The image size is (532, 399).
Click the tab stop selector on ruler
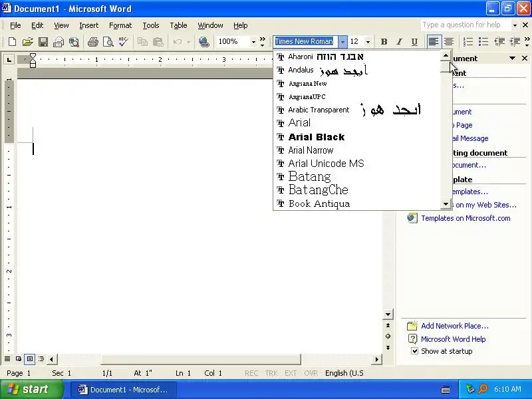click(x=9, y=60)
